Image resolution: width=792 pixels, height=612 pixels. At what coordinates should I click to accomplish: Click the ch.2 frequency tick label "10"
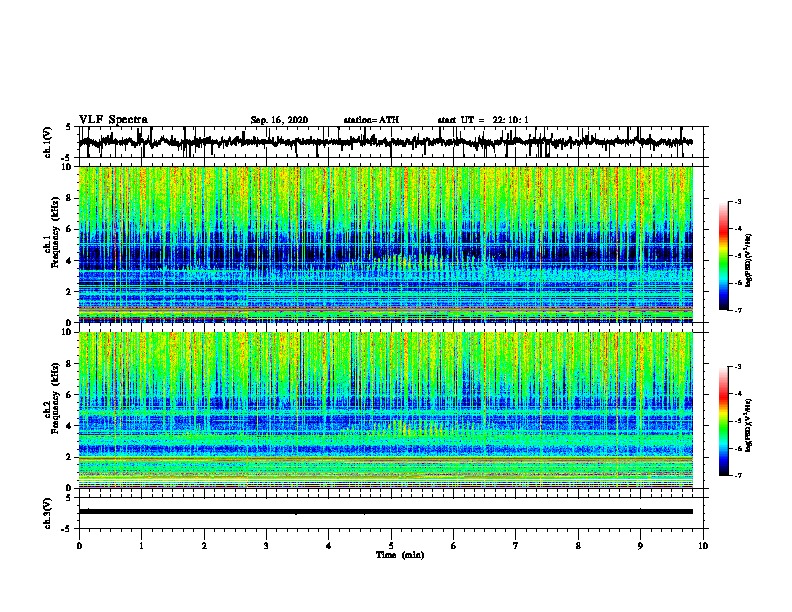67,332
